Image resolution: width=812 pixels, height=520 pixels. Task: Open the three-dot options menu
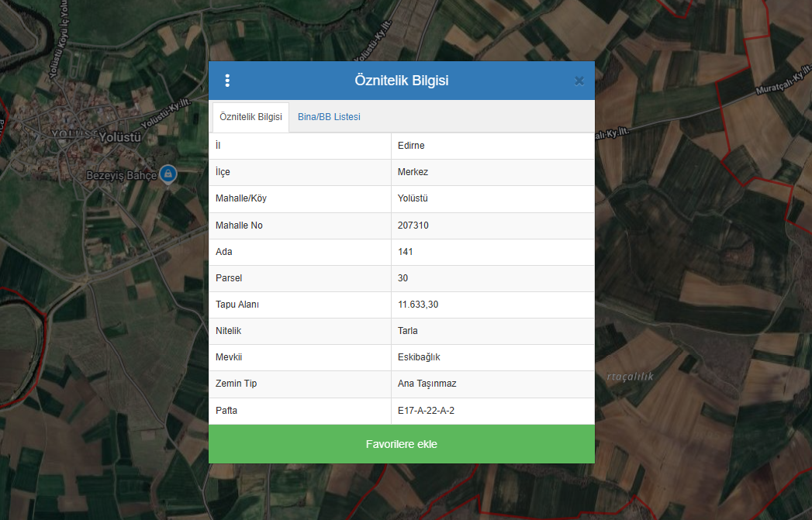pyautogui.click(x=227, y=81)
